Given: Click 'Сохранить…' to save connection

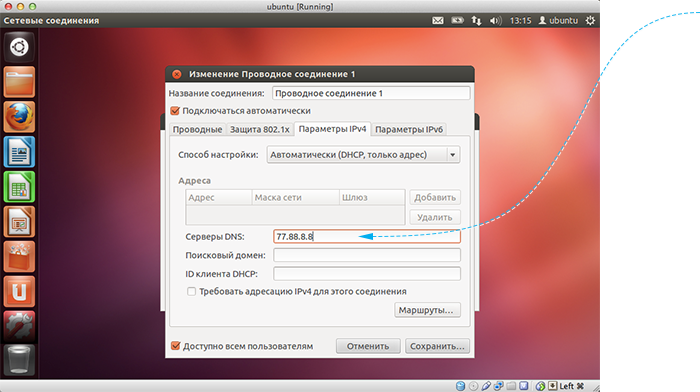Looking at the screenshot, I should pos(437,346).
